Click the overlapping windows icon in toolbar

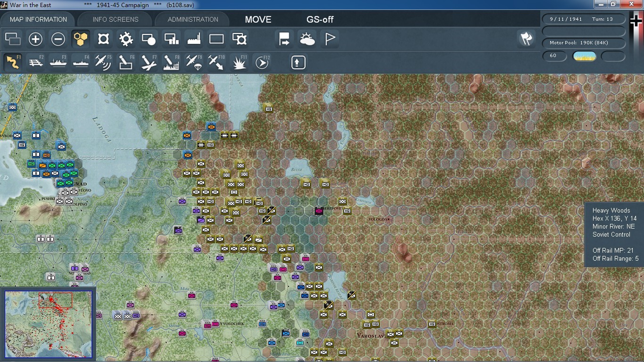[x=13, y=39]
